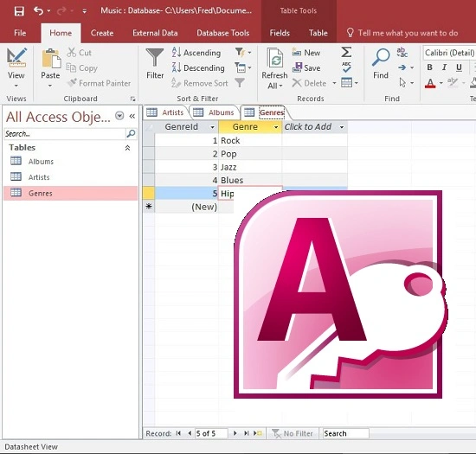476x454 pixels.
Task: Open More records options dropdown
Action: [x=350, y=83]
